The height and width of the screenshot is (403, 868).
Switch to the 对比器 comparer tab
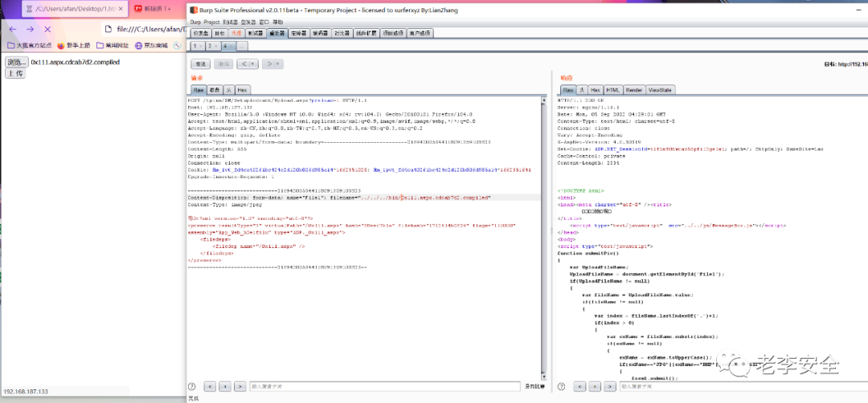pyautogui.click(x=342, y=33)
